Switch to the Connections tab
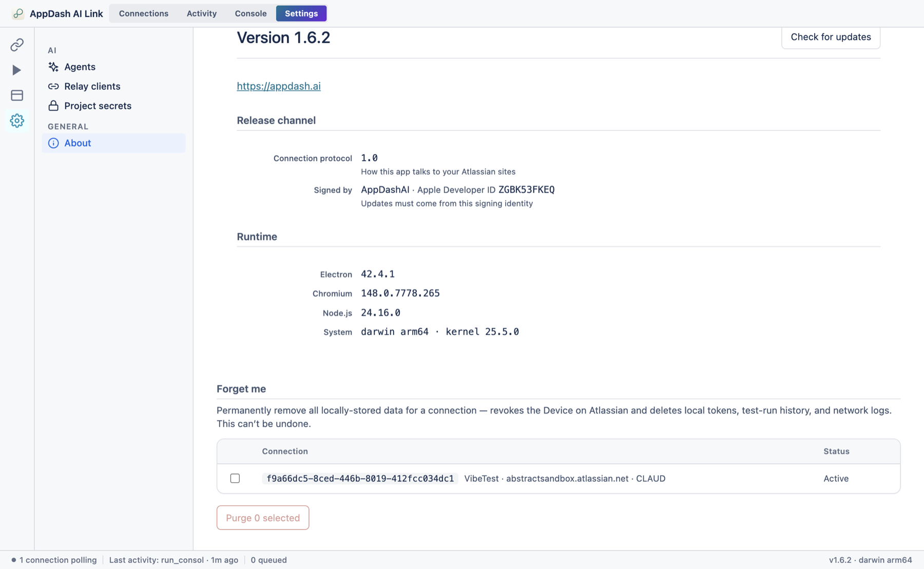This screenshot has width=924, height=569. tap(144, 13)
